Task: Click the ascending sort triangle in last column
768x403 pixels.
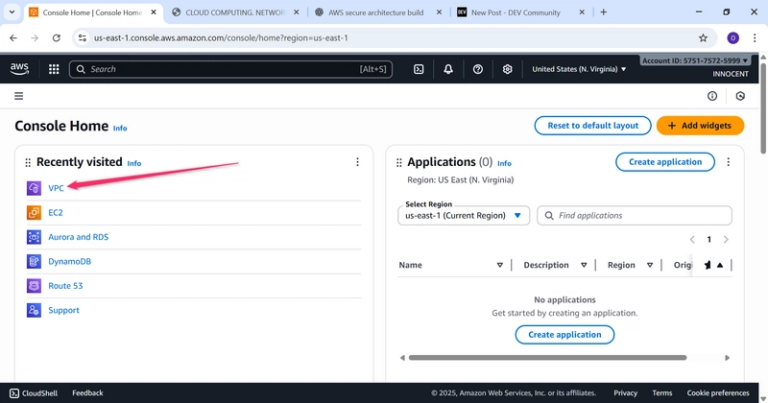Action: [720, 265]
